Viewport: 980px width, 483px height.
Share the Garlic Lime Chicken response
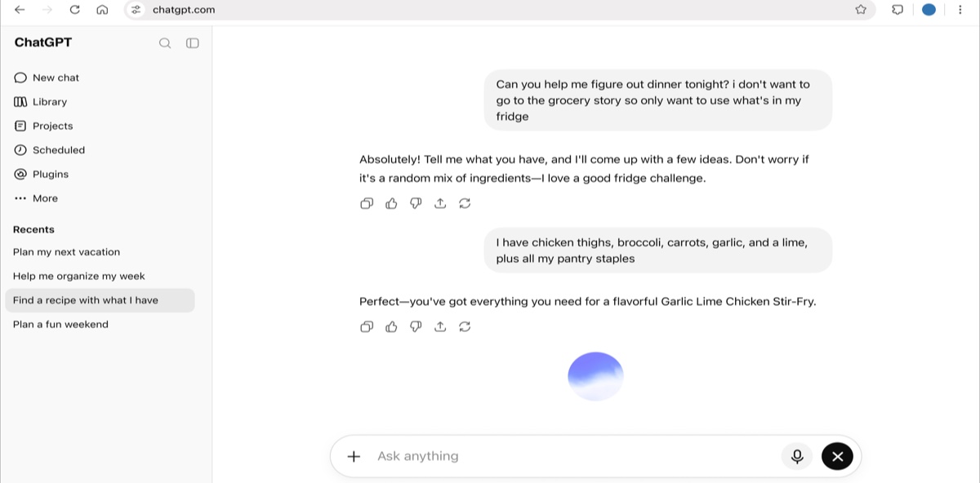440,326
